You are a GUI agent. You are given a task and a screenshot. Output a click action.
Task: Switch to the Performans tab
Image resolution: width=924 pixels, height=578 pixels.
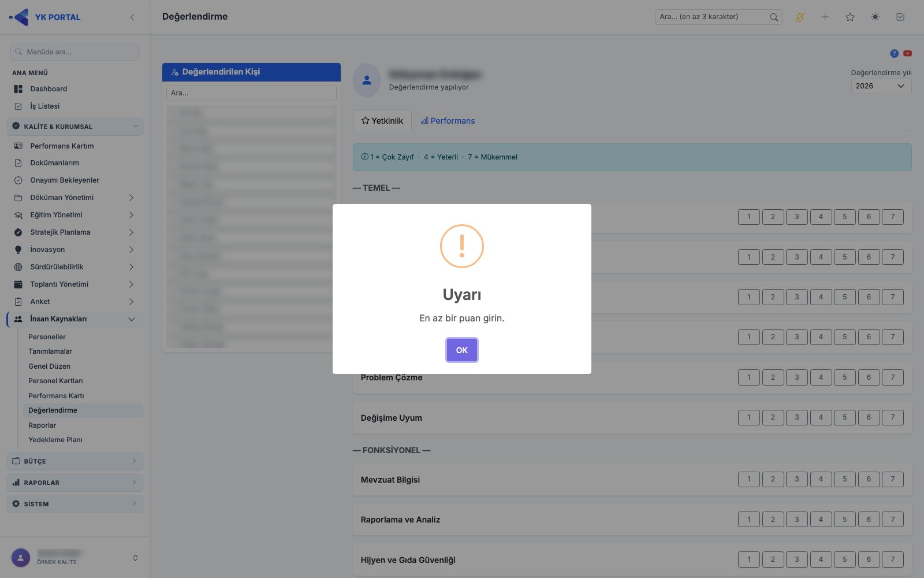[x=448, y=121]
